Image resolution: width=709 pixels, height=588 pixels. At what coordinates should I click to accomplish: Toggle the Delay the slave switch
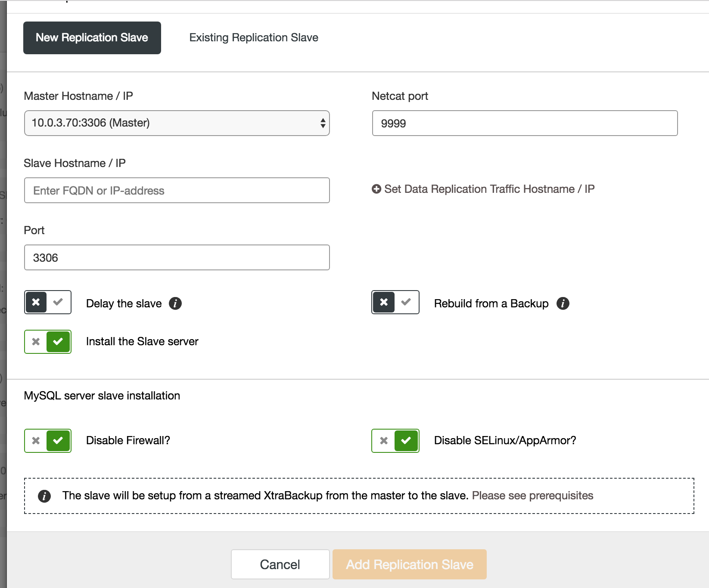[x=48, y=302]
